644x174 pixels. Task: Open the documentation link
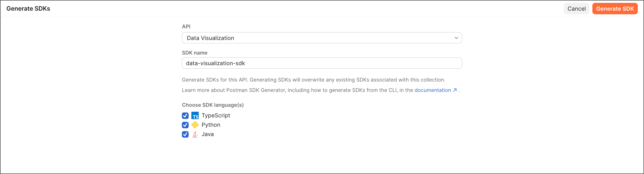click(x=433, y=90)
